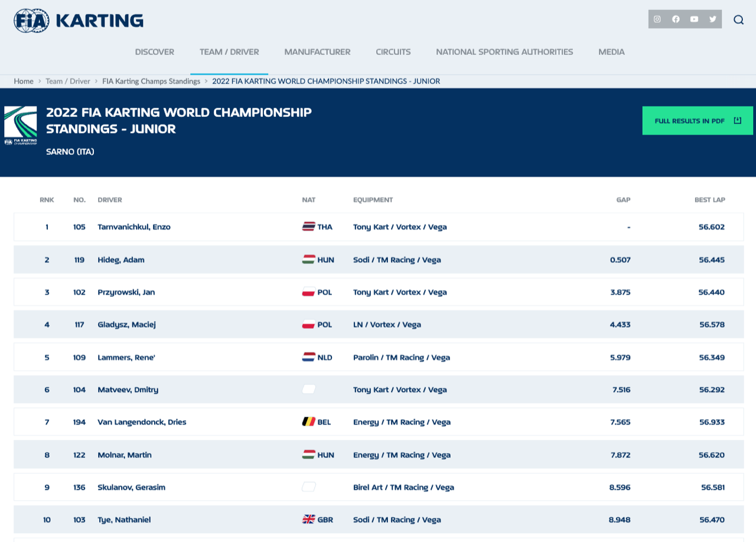Image resolution: width=756 pixels, height=542 pixels.
Task: Click the FIA Karting logo
Action: (79, 21)
